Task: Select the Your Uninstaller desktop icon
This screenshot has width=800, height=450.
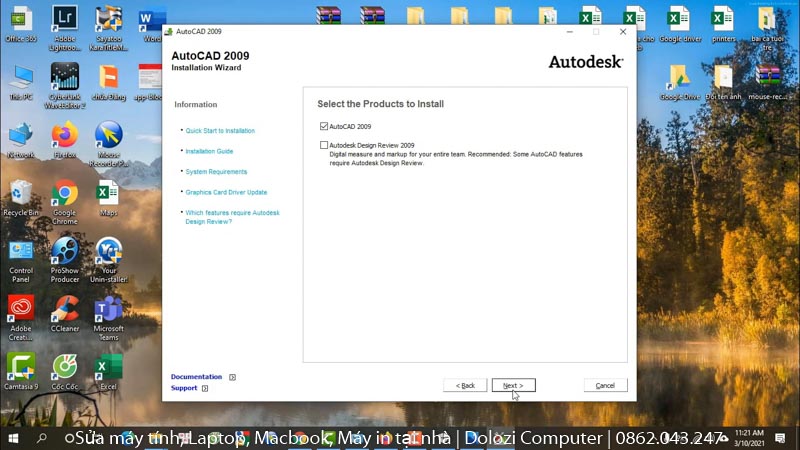Action: pos(109,260)
